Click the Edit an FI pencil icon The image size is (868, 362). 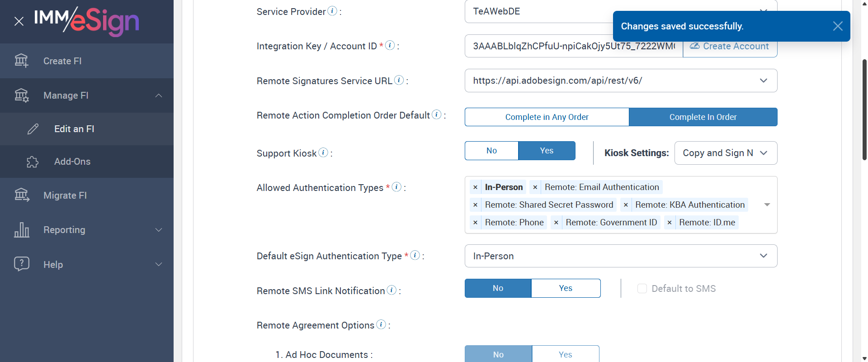[33, 129]
